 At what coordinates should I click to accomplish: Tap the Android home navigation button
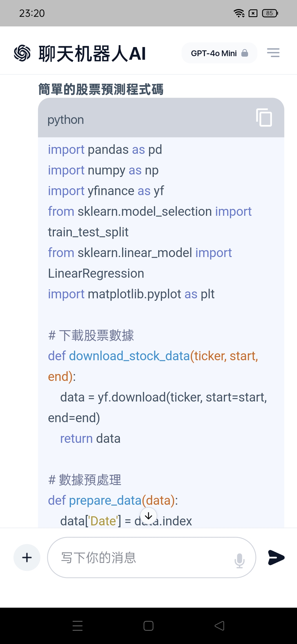click(x=148, y=626)
